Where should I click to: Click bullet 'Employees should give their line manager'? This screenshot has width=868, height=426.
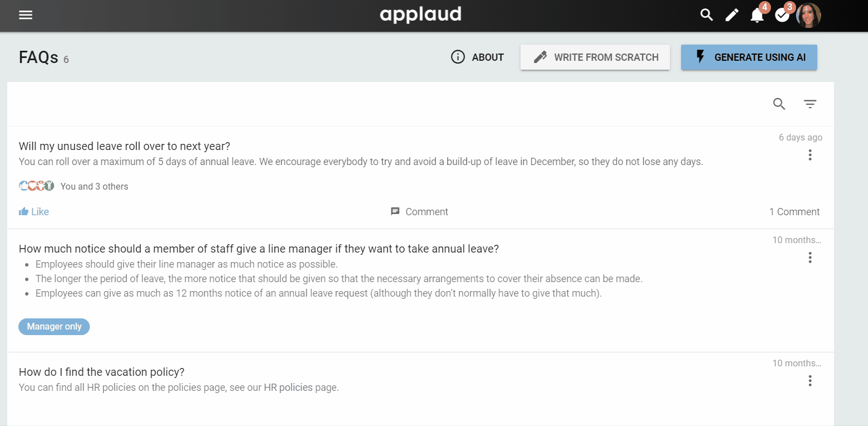pyautogui.click(x=187, y=264)
